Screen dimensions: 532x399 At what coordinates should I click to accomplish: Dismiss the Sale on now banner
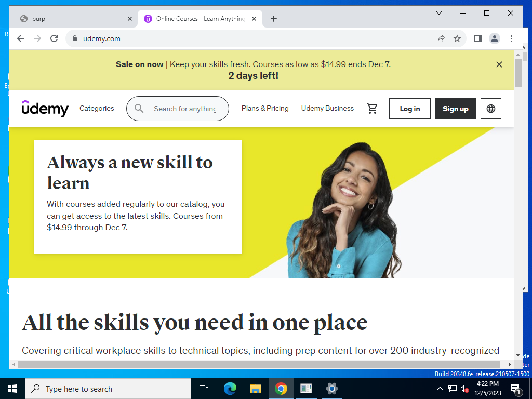tap(499, 64)
